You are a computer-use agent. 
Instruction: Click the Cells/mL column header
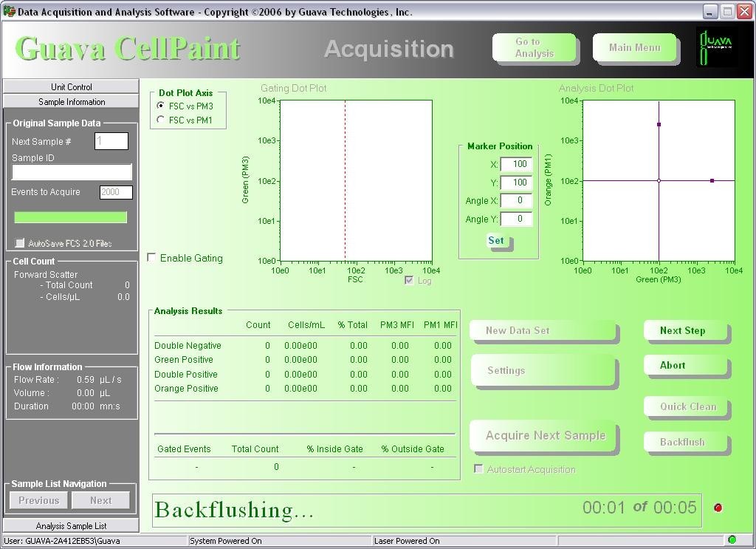(306, 324)
